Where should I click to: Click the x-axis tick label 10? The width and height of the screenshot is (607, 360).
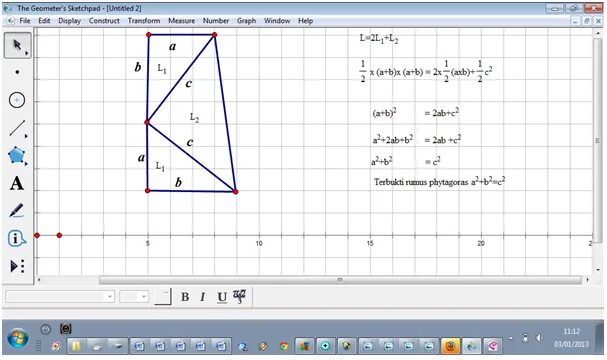pyautogui.click(x=259, y=243)
